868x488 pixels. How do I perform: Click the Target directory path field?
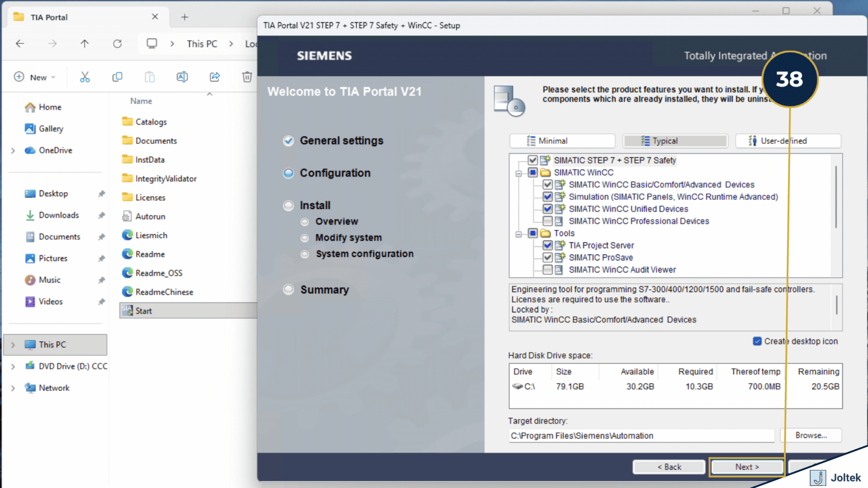pyautogui.click(x=641, y=436)
